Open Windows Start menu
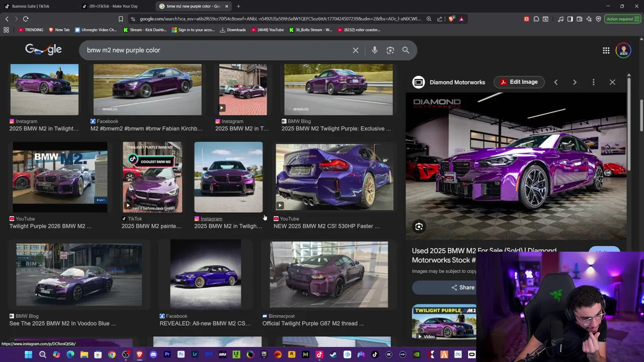 (x=28, y=354)
